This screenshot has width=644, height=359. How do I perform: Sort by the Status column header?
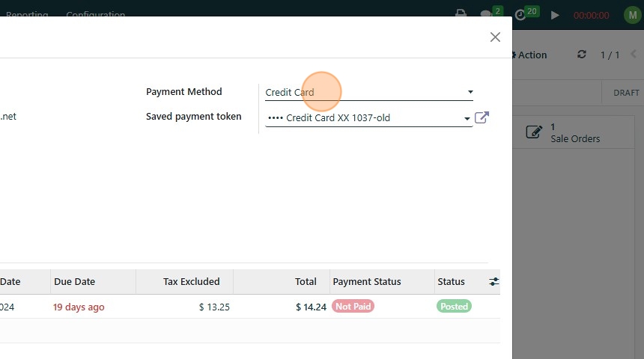point(451,281)
